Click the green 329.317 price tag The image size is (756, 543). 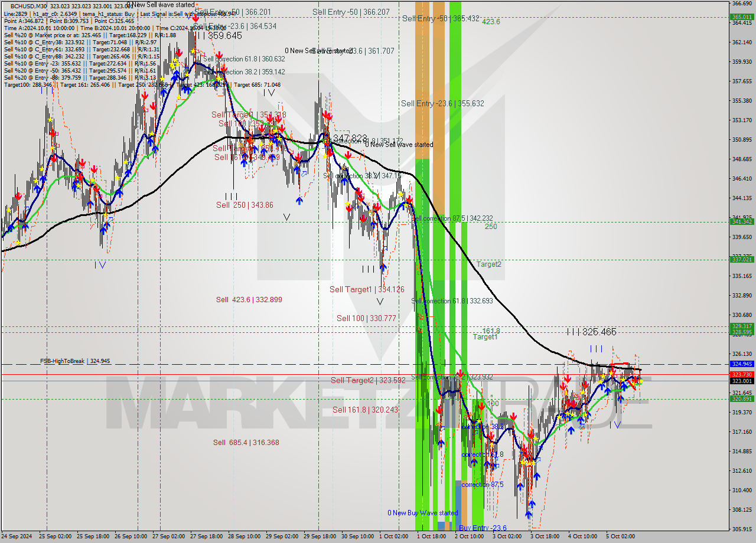pos(742,326)
